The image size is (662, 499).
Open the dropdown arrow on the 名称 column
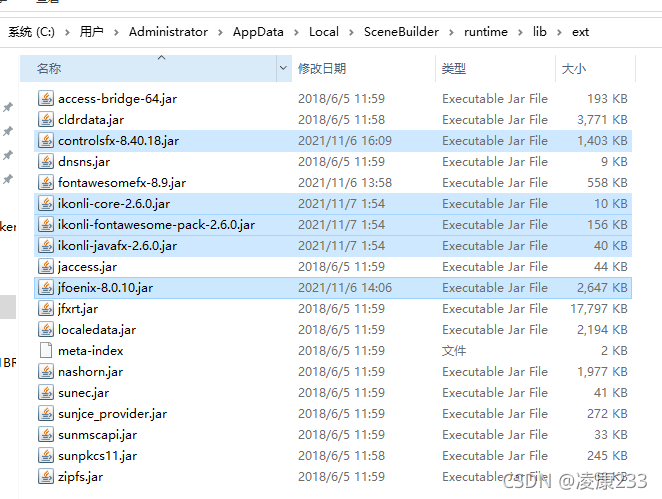click(284, 68)
